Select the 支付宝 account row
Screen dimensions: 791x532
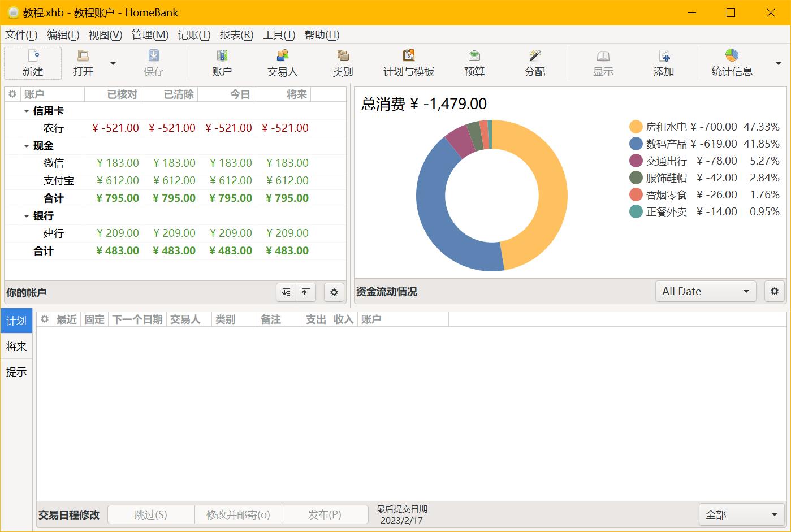pos(59,181)
